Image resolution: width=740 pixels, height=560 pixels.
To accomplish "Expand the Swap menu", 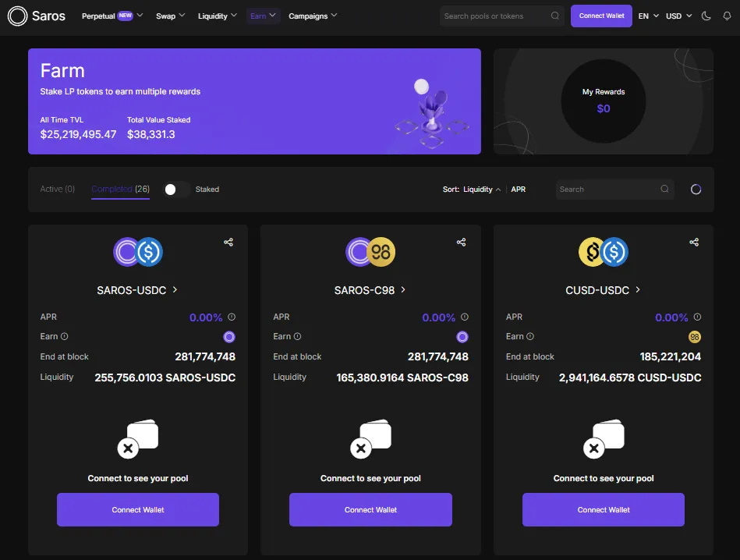I will pos(170,16).
